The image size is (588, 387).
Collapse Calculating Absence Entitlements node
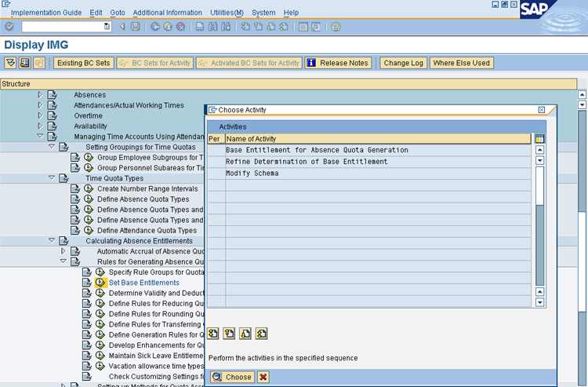tap(52, 240)
